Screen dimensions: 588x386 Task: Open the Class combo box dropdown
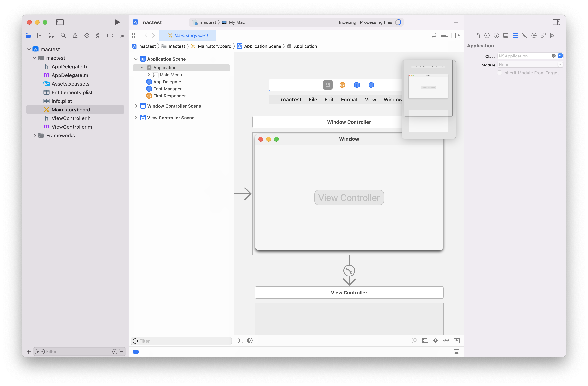560,56
